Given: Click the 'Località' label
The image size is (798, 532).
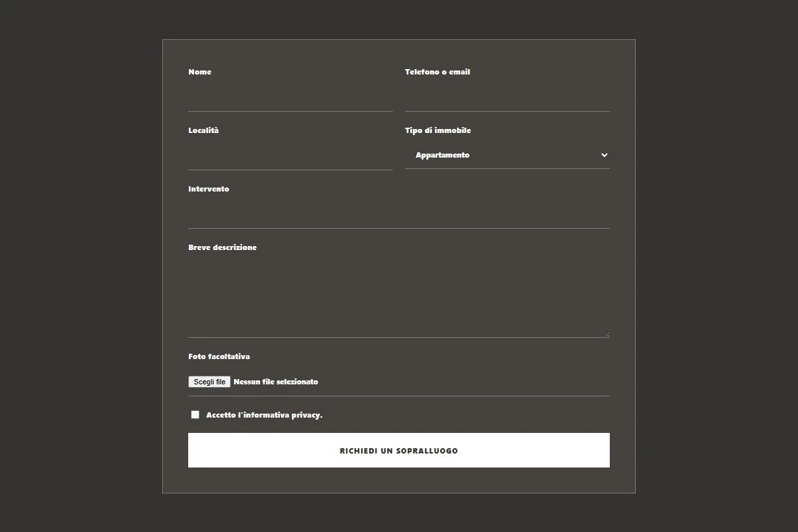Looking at the screenshot, I should click(x=203, y=130).
